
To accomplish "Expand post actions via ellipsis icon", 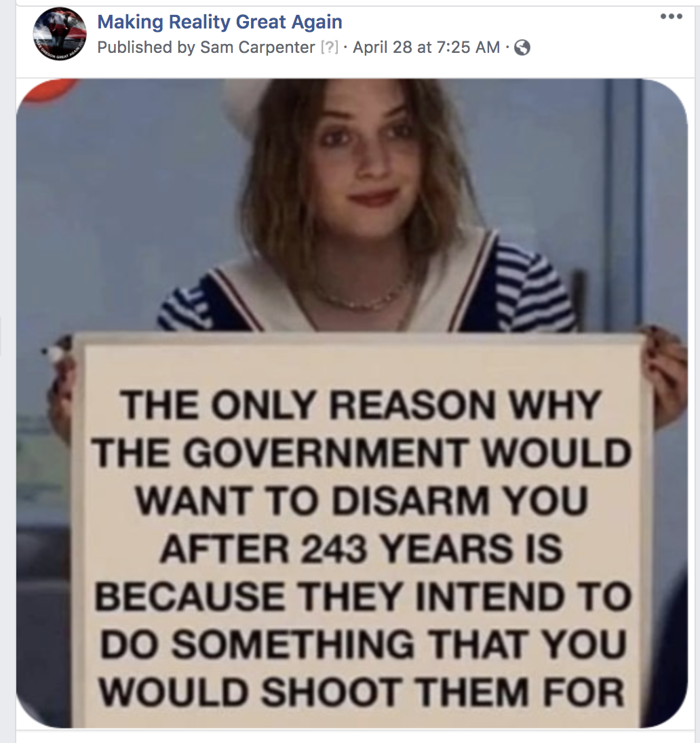I will pyautogui.click(x=671, y=16).
